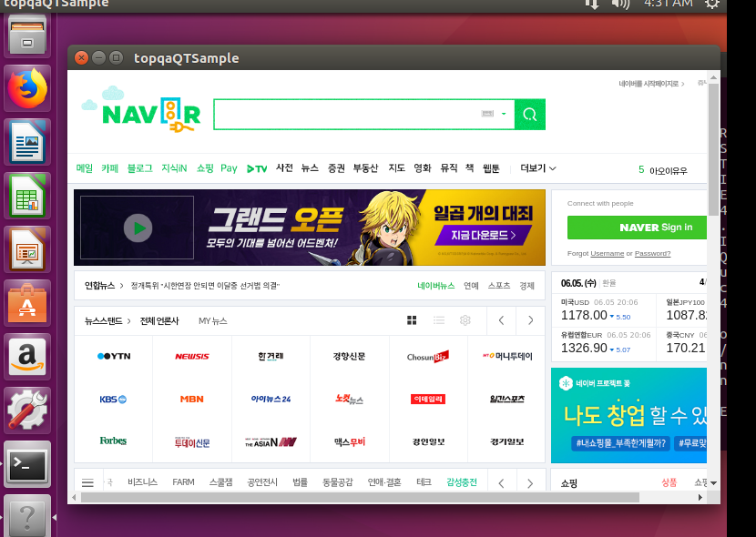Image resolution: width=756 pixels, height=537 pixels.
Task: Open the 블로그 service link
Action: click(x=140, y=168)
